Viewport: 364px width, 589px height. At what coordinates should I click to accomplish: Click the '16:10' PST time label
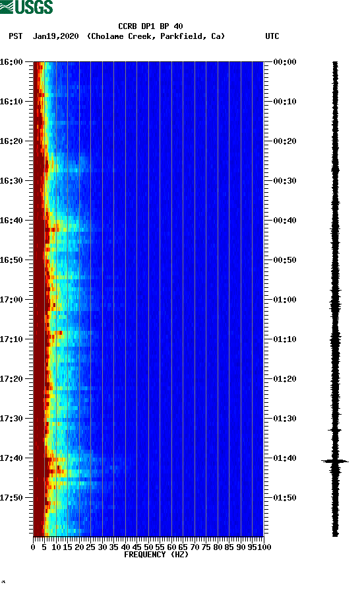[12, 102]
